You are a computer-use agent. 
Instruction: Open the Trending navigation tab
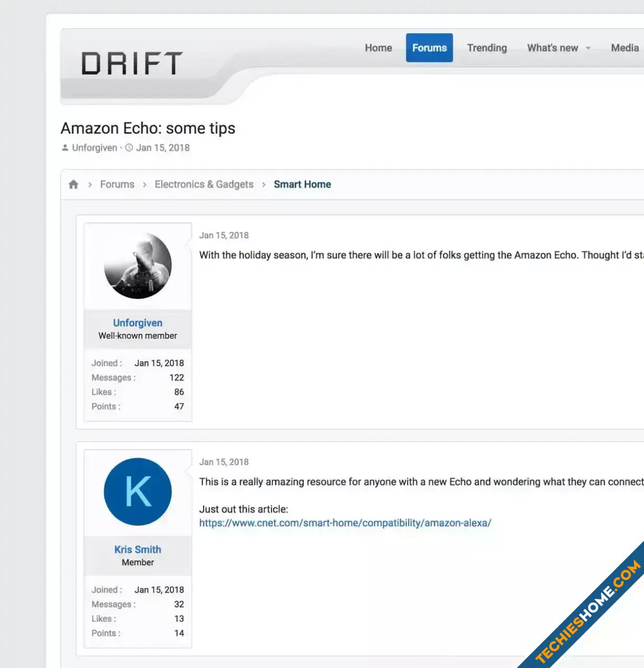487,48
